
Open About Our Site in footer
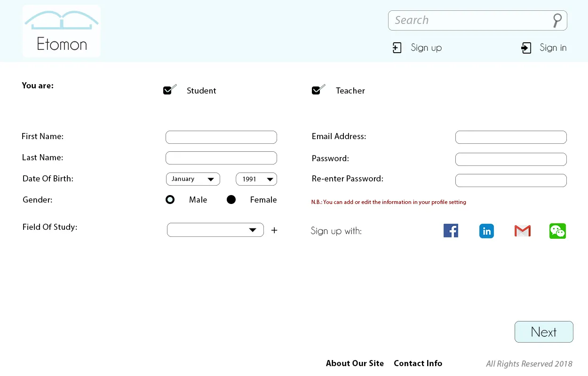(x=355, y=363)
